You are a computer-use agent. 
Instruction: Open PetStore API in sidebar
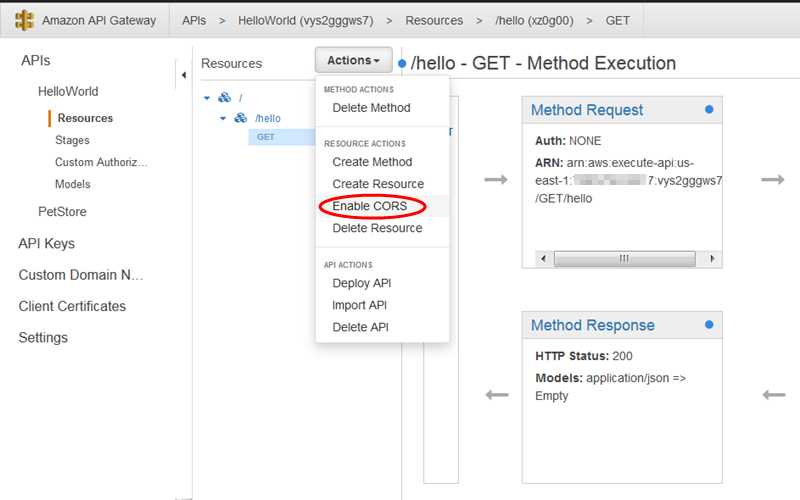[x=62, y=211]
